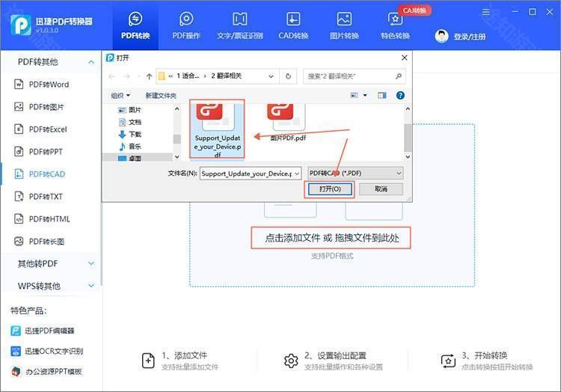Open the 图片转换 toolbar icon
561x392 pixels.
344,19
